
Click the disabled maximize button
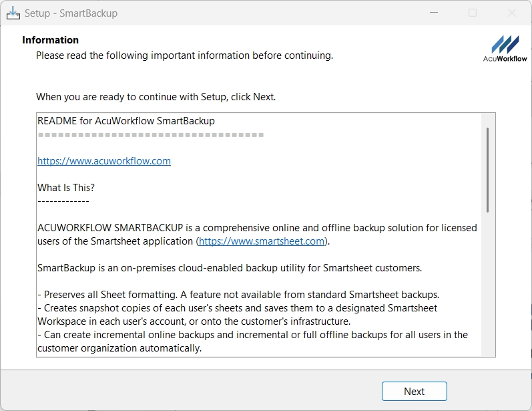point(473,13)
